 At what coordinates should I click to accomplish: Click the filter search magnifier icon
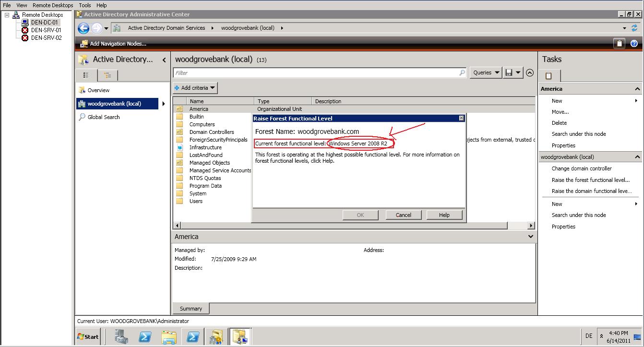(x=462, y=72)
